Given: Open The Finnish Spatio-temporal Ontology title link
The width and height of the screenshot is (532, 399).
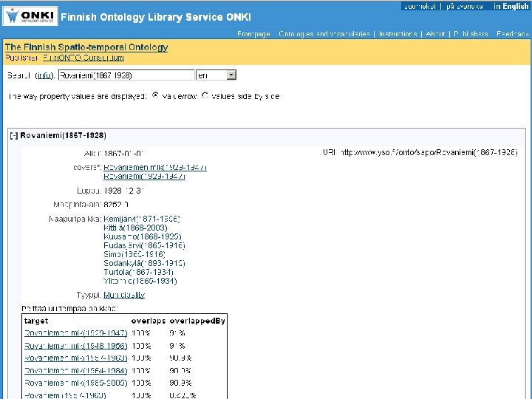Looking at the screenshot, I should (86, 47).
